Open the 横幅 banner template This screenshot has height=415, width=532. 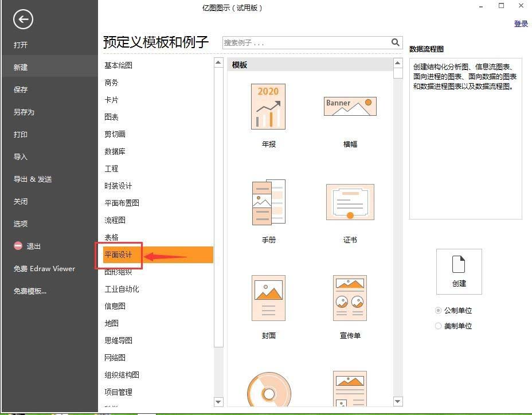[x=350, y=107]
